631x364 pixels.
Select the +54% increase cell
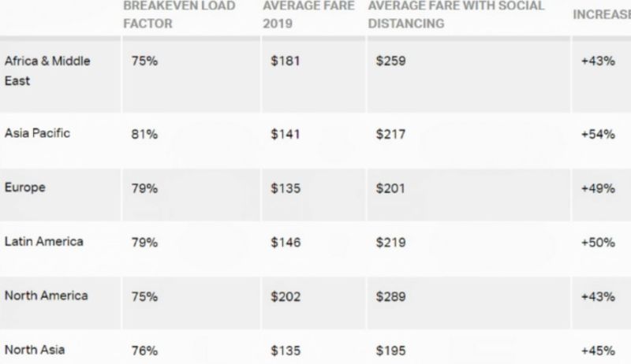(x=598, y=134)
